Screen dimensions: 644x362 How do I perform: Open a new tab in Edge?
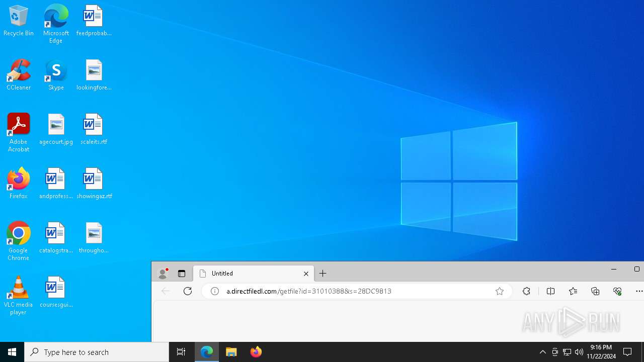[x=323, y=274]
